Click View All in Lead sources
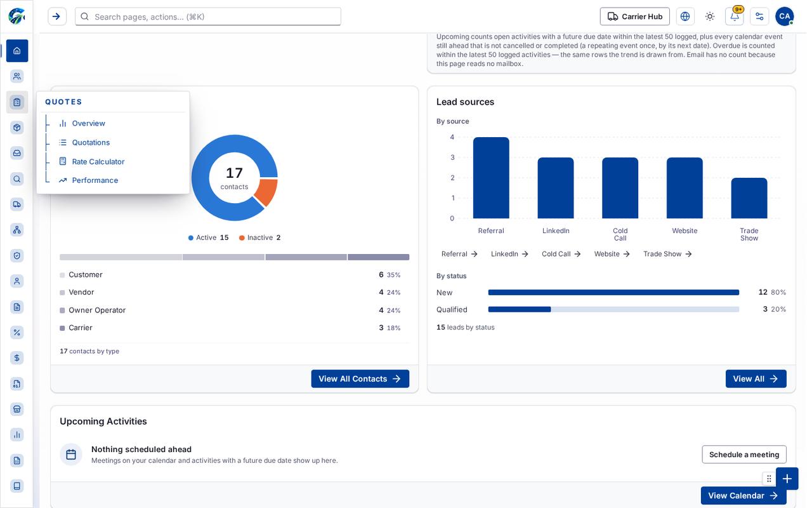The width and height of the screenshot is (812, 508). [x=756, y=379]
